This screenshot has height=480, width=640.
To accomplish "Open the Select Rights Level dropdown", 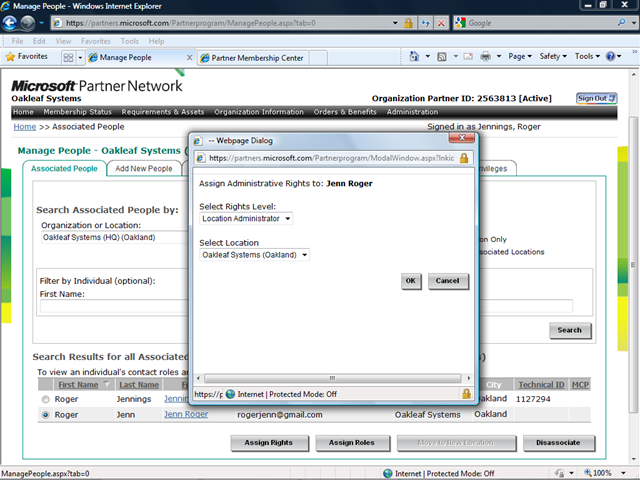I will point(246,219).
